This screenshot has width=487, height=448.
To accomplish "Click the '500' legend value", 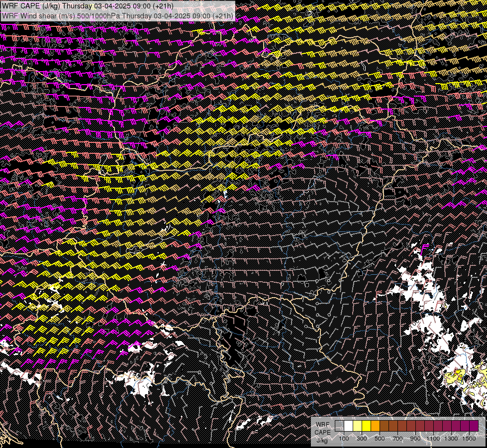I will 380,439.
